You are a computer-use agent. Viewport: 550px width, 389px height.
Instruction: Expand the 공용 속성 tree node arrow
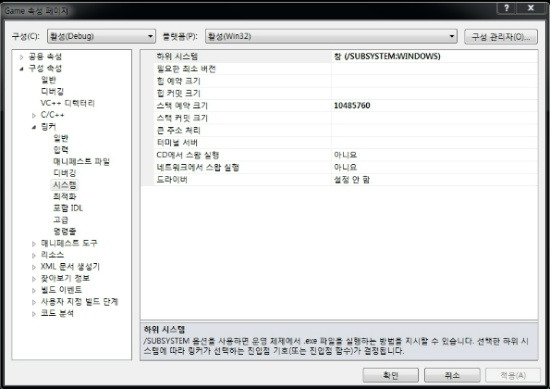tap(21, 57)
